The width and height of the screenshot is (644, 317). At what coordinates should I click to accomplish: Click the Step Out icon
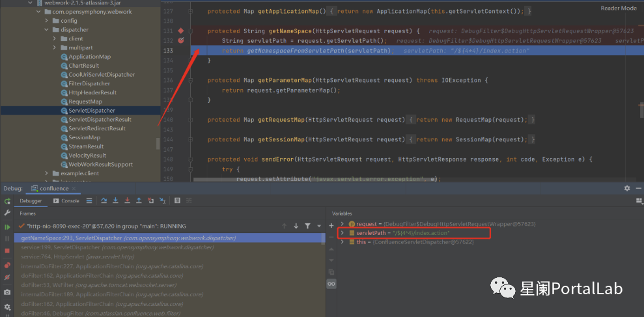(139, 200)
